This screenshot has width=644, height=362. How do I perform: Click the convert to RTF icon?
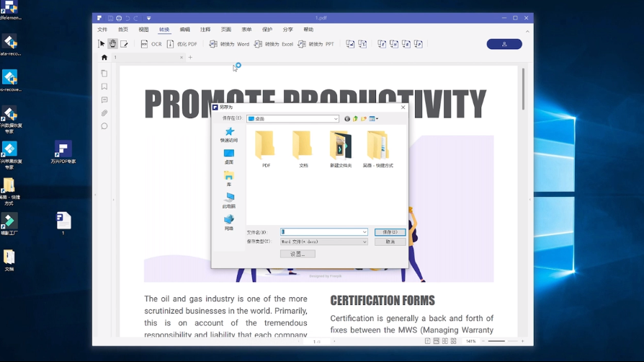pyautogui.click(x=406, y=43)
